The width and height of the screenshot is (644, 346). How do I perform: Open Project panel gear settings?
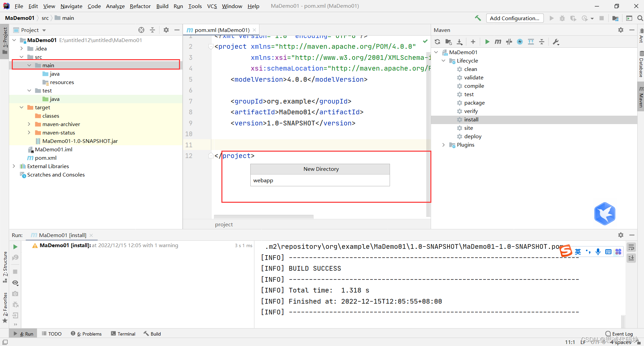point(166,30)
